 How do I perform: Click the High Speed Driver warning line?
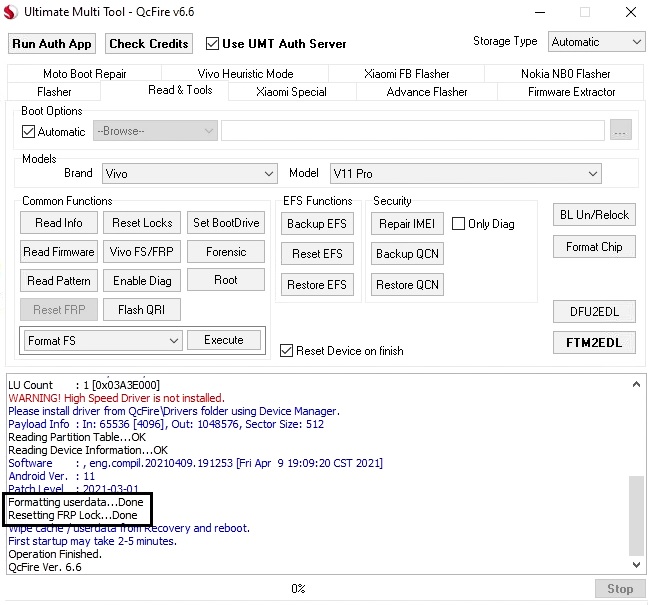(x=116, y=398)
